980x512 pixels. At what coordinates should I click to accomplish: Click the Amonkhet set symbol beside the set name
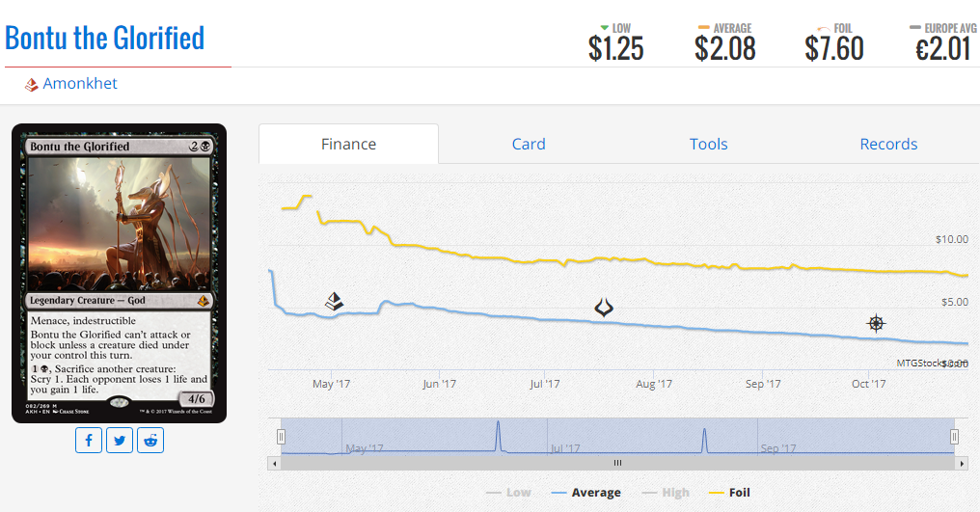pyautogui.click(x=31, y=85)
